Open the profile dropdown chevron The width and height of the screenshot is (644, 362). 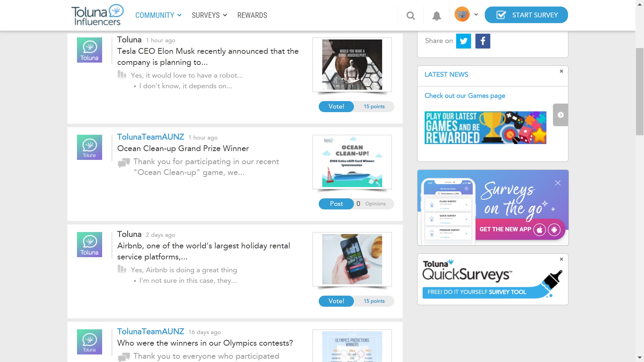(476, 15)
